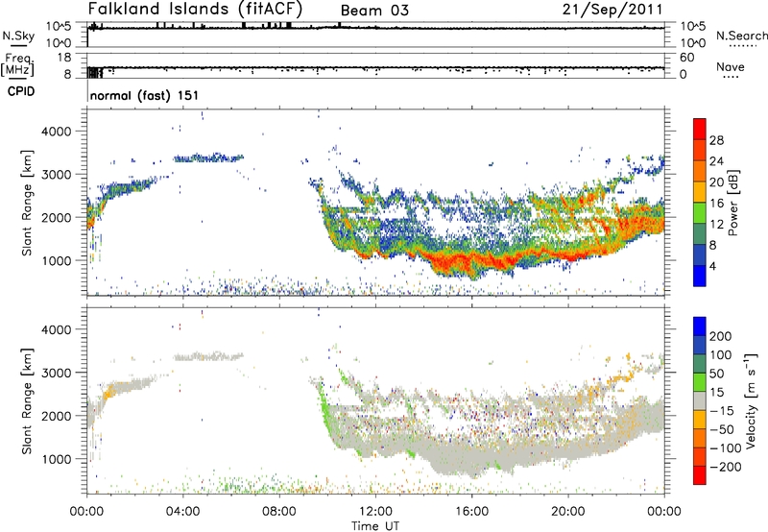The height and width of the screenshot is (532, 768).
Task: Click the '4' power colorbar value
Action: [x=713, y=267]
